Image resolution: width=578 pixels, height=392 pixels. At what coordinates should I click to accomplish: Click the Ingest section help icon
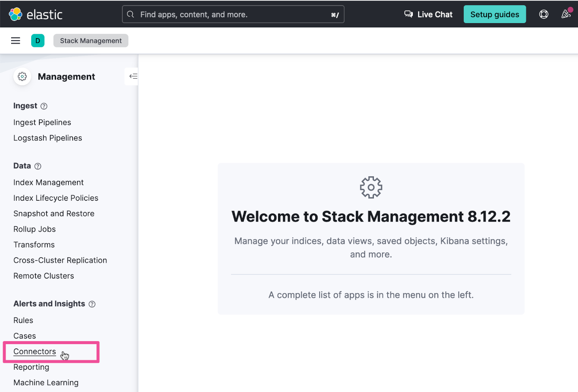coord(44,106)
